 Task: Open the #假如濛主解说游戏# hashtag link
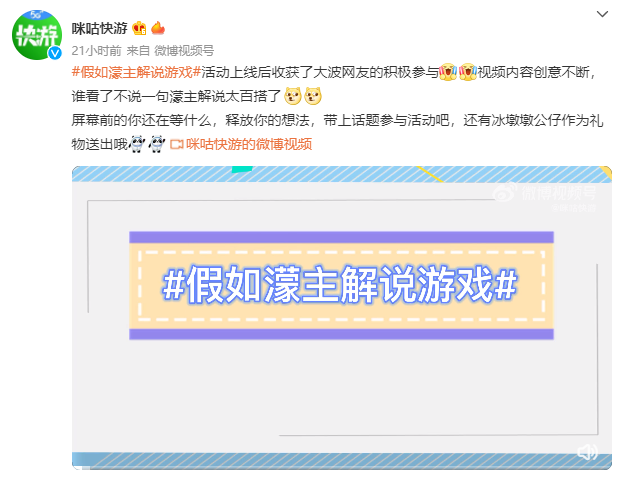tap(136, 72)
